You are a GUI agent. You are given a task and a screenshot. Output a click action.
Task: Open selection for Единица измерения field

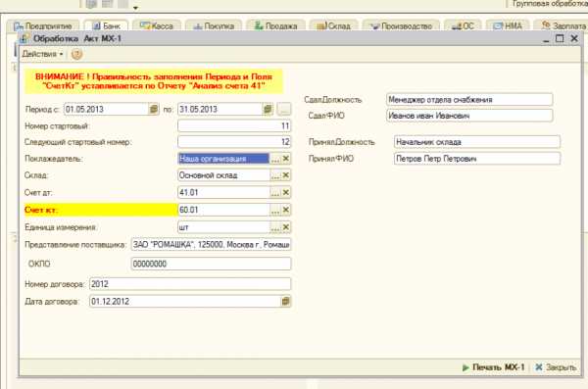(x=275, y=227)
